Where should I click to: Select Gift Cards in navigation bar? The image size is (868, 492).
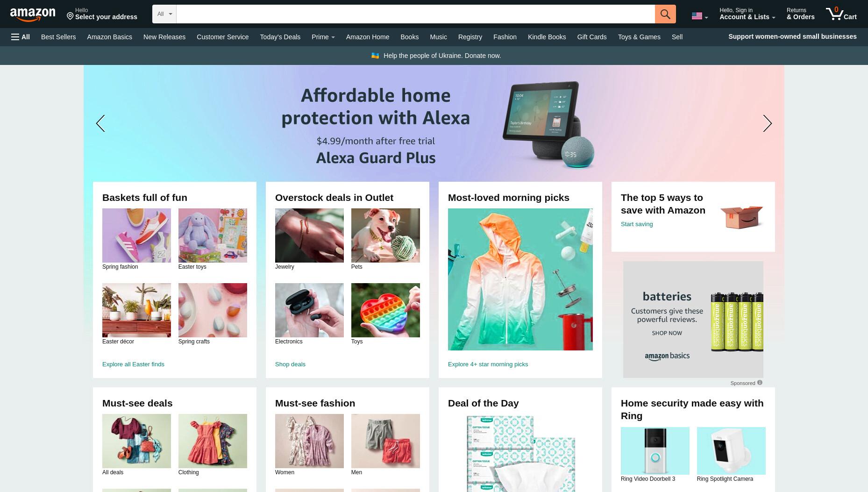[x=592, y=37]
